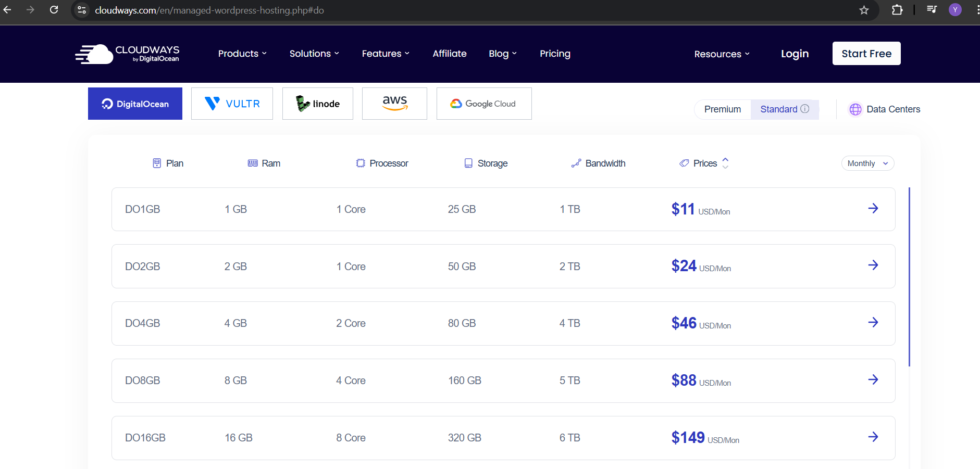Image resolution: width=980 pixels, height=469 pixels.
Task: Click the Bandwidth column icon
Action: coord(576,163)
